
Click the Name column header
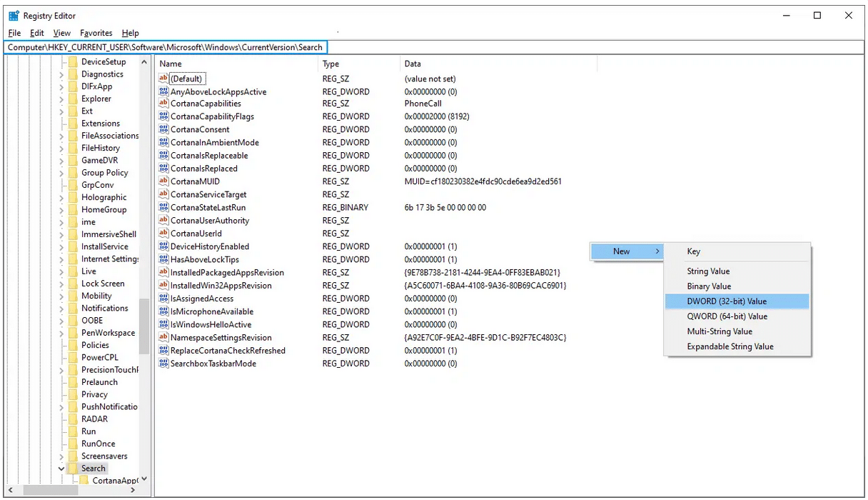(x=171, y=64)
